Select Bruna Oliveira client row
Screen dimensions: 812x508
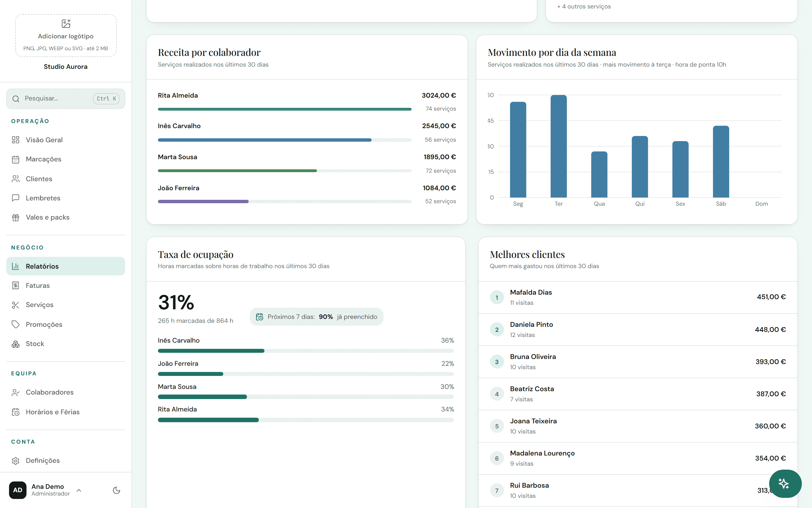click(637, 362)
